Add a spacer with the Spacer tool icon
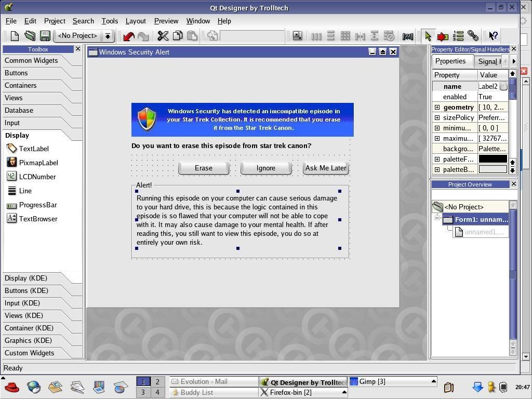 [x=407, y=36]
